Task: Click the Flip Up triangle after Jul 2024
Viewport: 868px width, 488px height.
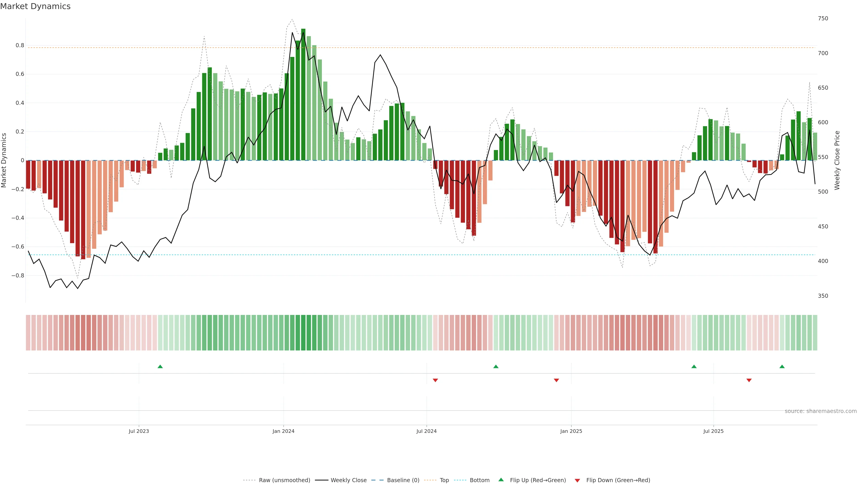Action: click(496, 366)
